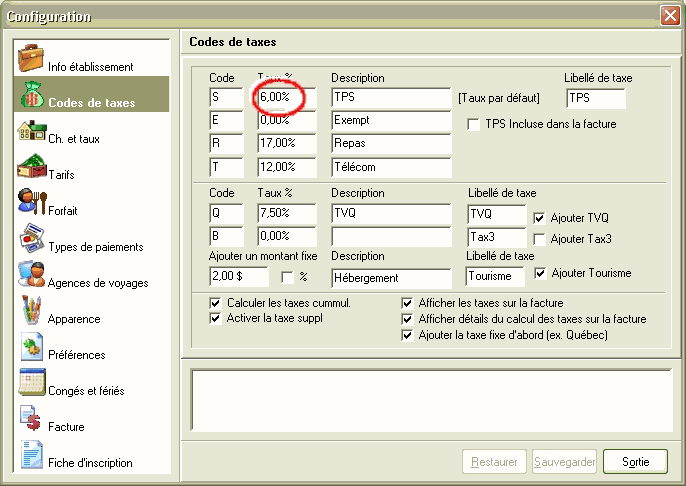Click the Apparence paintbrush icon
The image size is (686, 486).
[31, 311]
